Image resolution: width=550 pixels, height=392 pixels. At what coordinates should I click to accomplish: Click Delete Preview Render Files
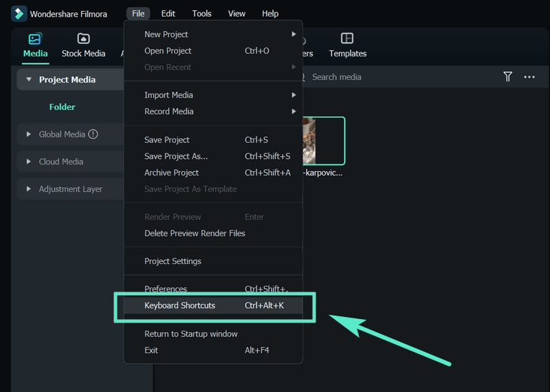pos(213,233)
